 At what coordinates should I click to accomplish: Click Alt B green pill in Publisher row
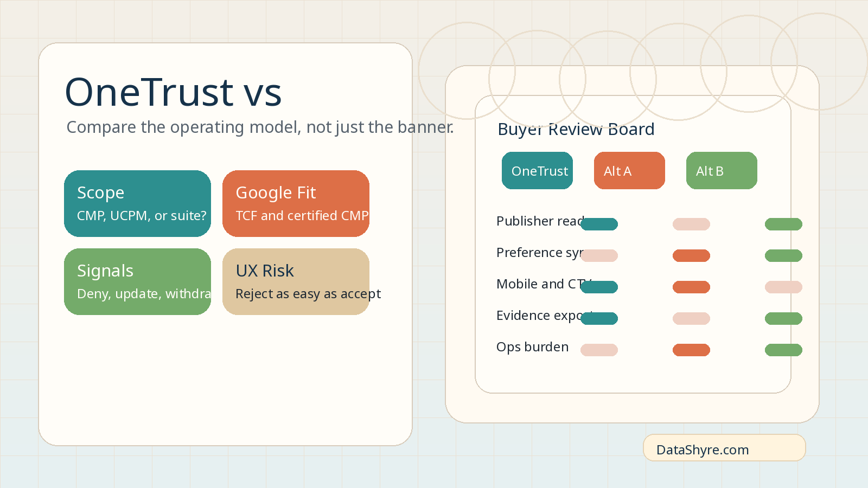coord(783,224)
